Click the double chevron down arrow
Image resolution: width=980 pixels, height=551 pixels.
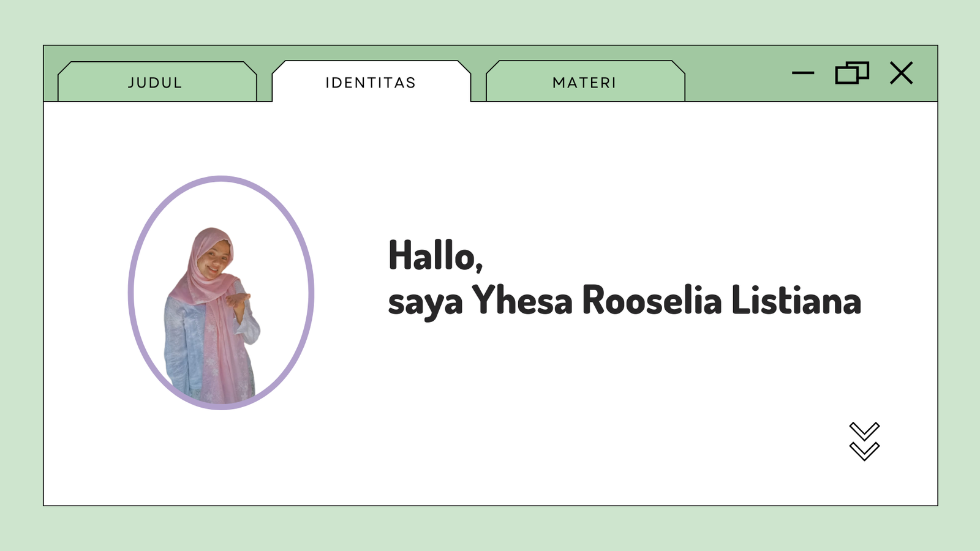(864, 441)
